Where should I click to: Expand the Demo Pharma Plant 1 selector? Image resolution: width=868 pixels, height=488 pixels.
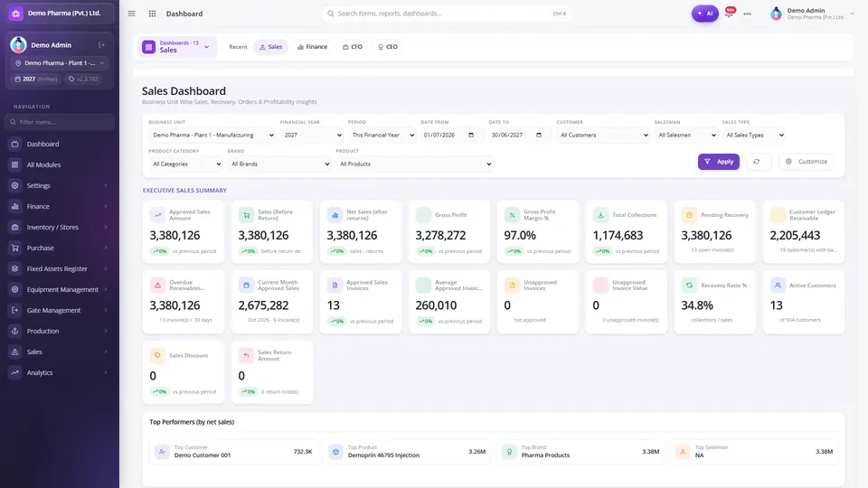point(60,63)
